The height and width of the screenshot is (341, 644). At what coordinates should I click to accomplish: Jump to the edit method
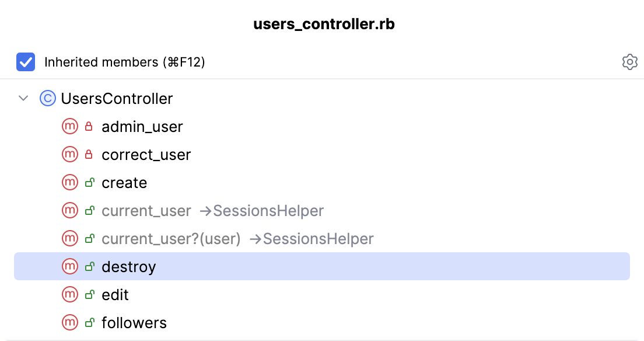pyautogui.click(x=115, y=295)
